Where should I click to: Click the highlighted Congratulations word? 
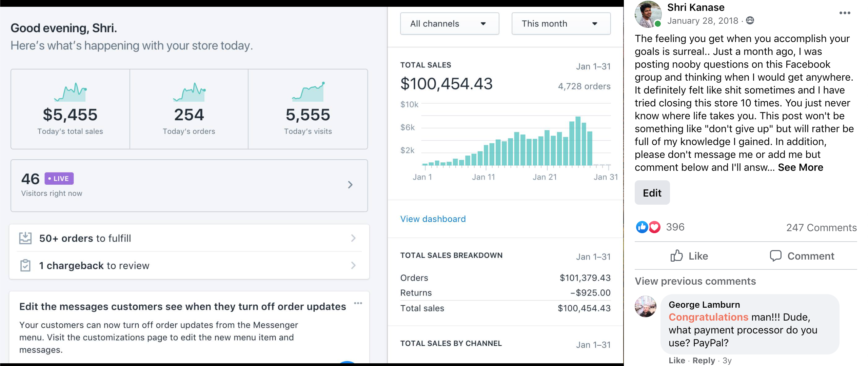(708, 317)
